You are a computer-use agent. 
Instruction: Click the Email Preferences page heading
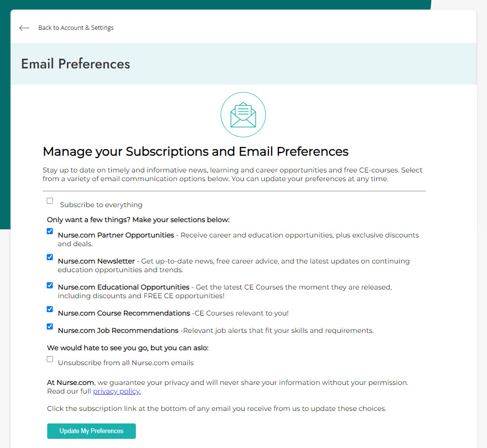pos(76,64)
